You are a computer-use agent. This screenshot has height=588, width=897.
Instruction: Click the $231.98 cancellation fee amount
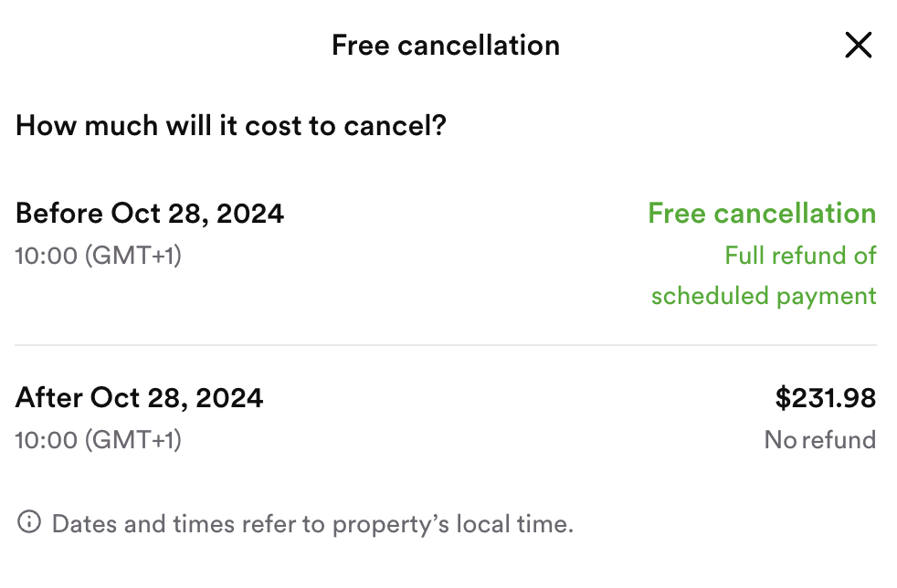coord(825,398)
